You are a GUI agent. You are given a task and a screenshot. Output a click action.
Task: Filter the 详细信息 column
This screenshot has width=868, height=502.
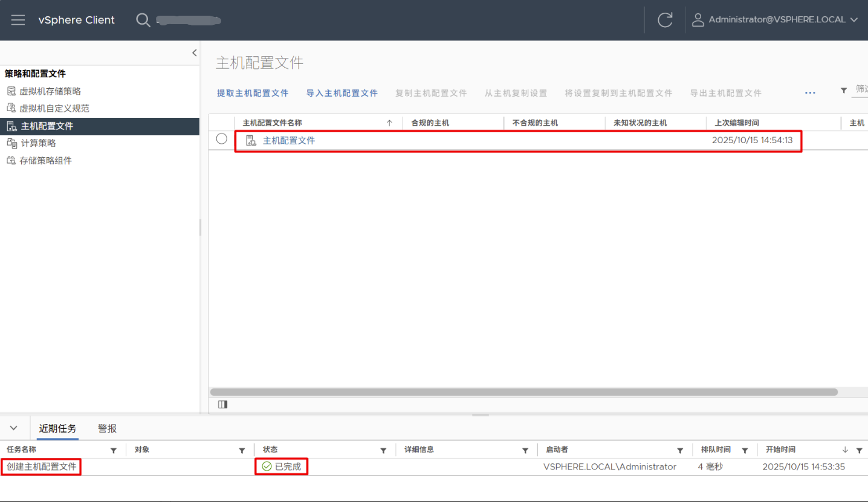(525, 451)
